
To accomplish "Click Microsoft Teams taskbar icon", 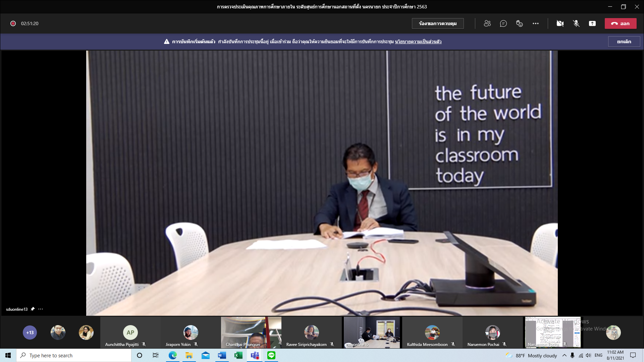I will click(255, 355).
